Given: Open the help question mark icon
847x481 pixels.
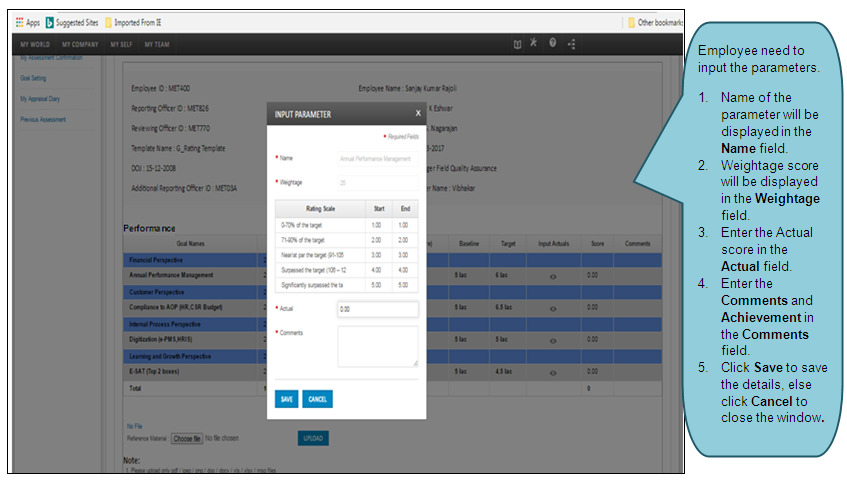Looking at the screenshot, I should [553, 43].
